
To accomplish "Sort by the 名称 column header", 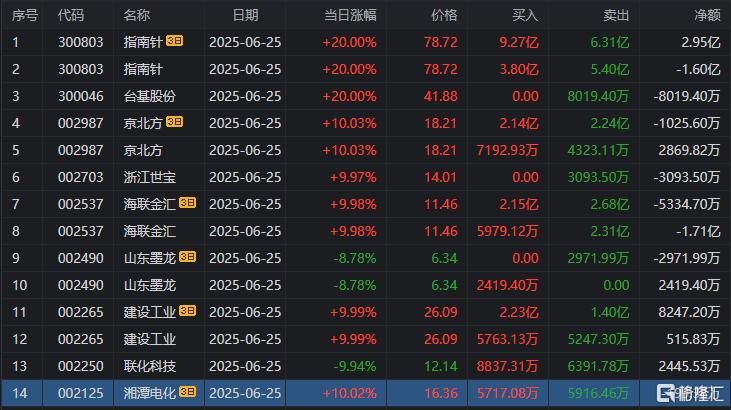I will coord(137,15).
